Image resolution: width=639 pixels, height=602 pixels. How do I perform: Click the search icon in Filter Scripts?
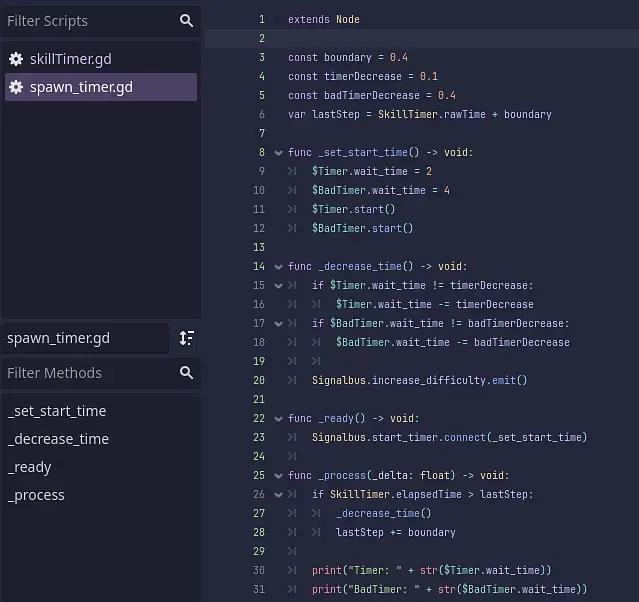[x=186, y=21]
